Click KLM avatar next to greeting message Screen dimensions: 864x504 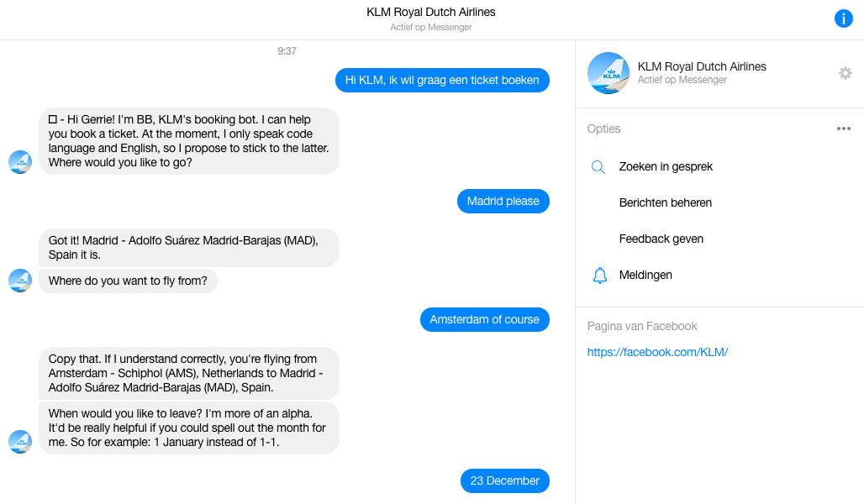coord(20,162)
